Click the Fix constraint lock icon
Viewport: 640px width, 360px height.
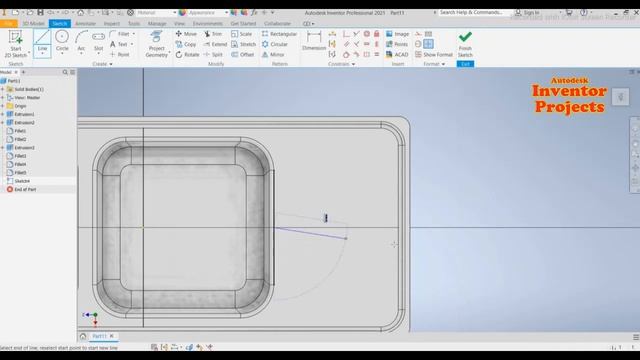(x=377, y=34)
